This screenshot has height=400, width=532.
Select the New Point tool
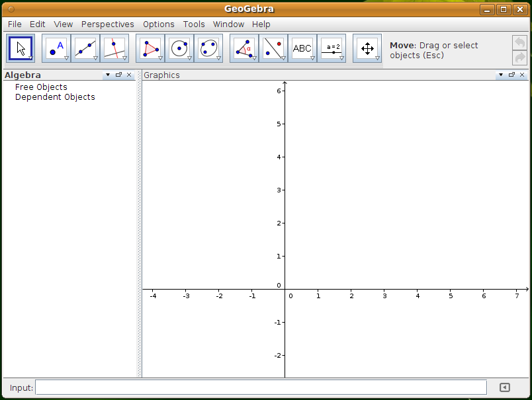pyautogui.click(x=56, y=48)
